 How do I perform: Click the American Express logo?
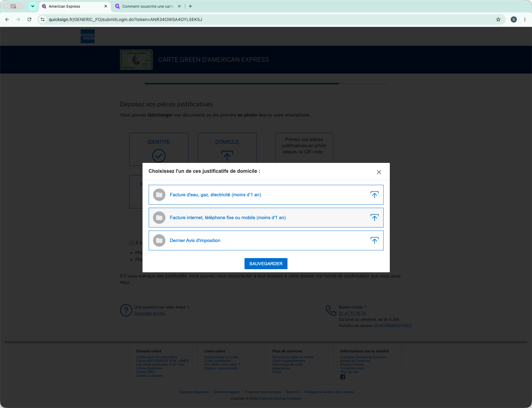pos(87,36)
